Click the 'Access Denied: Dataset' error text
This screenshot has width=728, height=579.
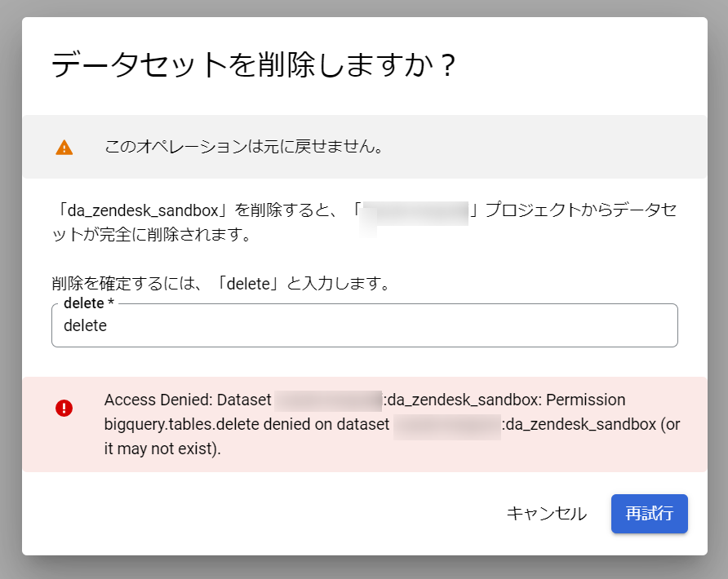pos(188,400)
